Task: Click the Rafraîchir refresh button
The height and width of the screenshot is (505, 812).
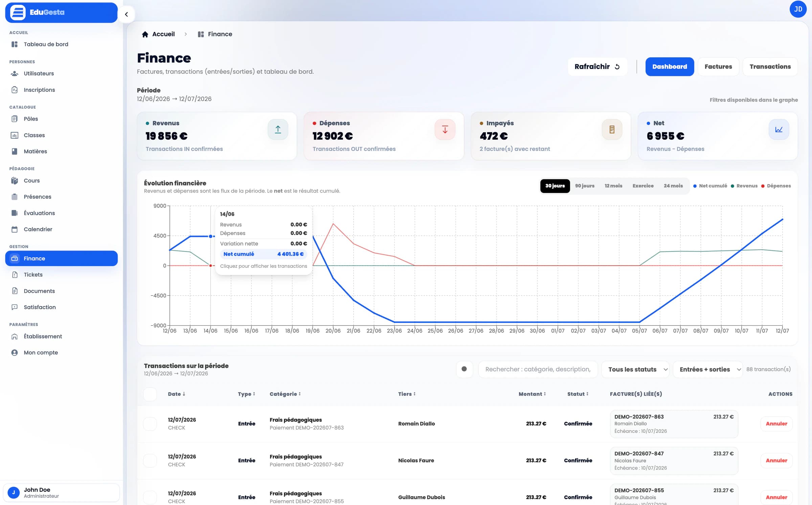Action: (x=597, y=67)
